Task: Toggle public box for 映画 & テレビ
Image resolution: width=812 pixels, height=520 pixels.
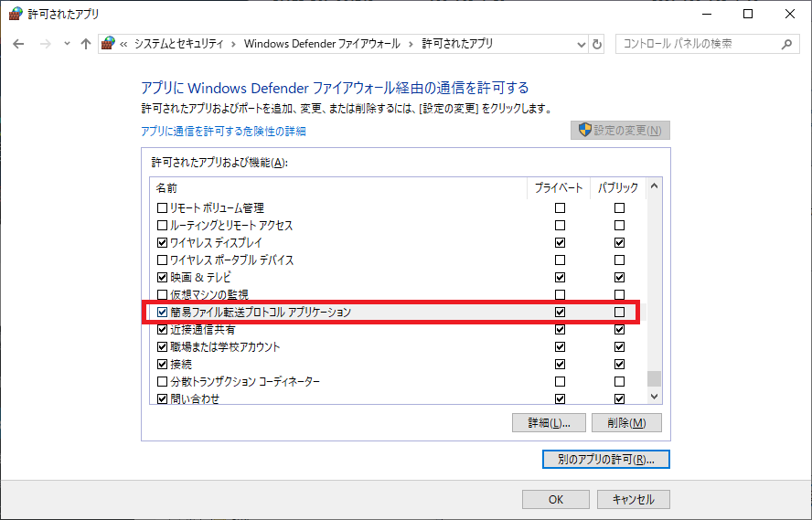Action: (619, 277)
